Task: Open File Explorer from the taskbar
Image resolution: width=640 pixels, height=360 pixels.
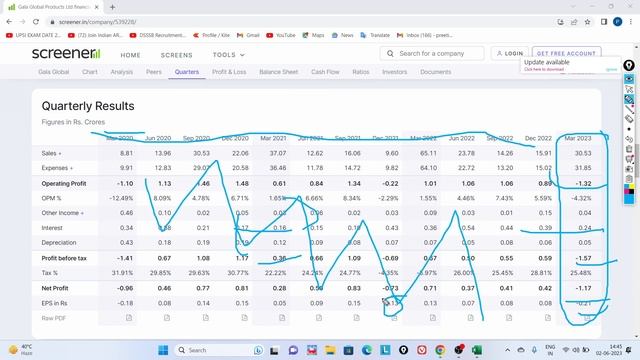Action: pyautogui.click(x=330, y=350)
